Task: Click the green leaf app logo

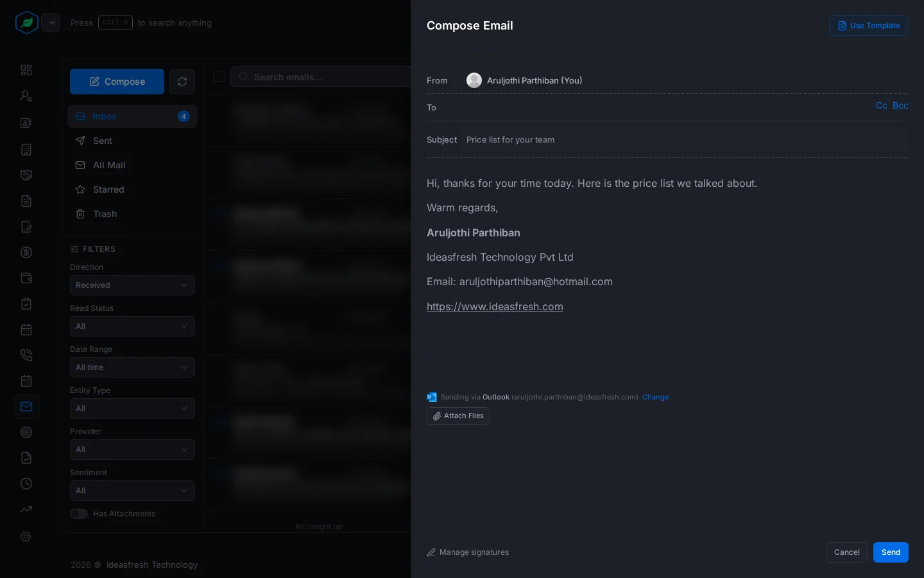Action: (27, 23)
